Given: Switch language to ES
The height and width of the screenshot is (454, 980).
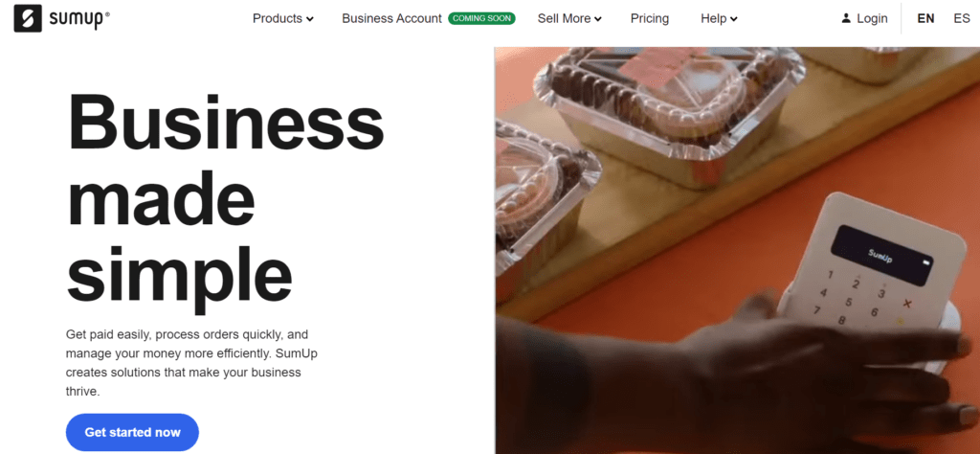Looking at the screenshot, I should [x=961, y=19].
